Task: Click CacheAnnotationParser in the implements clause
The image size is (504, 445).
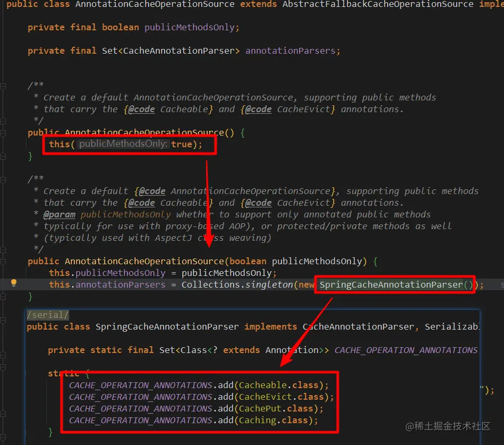Action: click(358, 326)
